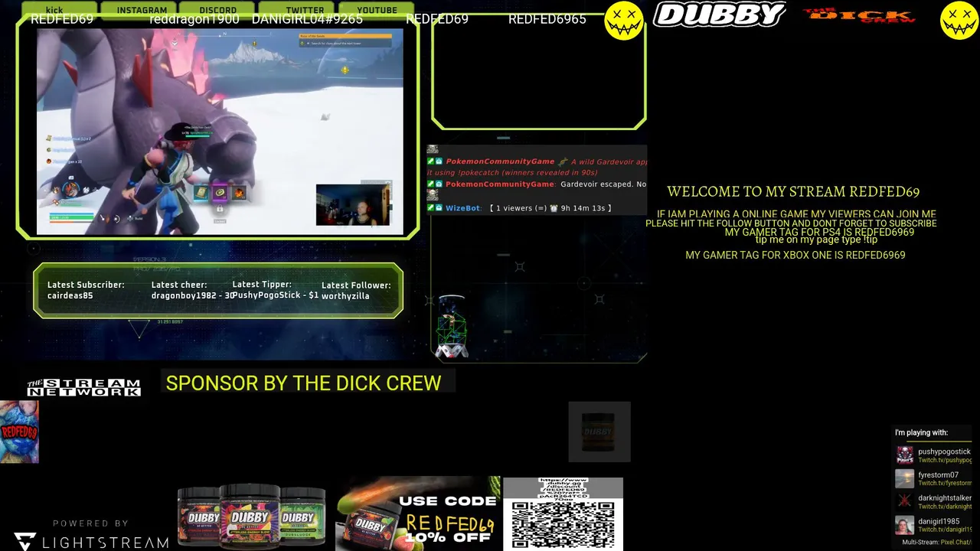The image size is (980, 551).
Task: Open the YOUTUBE tab
Action: [377, 10]
